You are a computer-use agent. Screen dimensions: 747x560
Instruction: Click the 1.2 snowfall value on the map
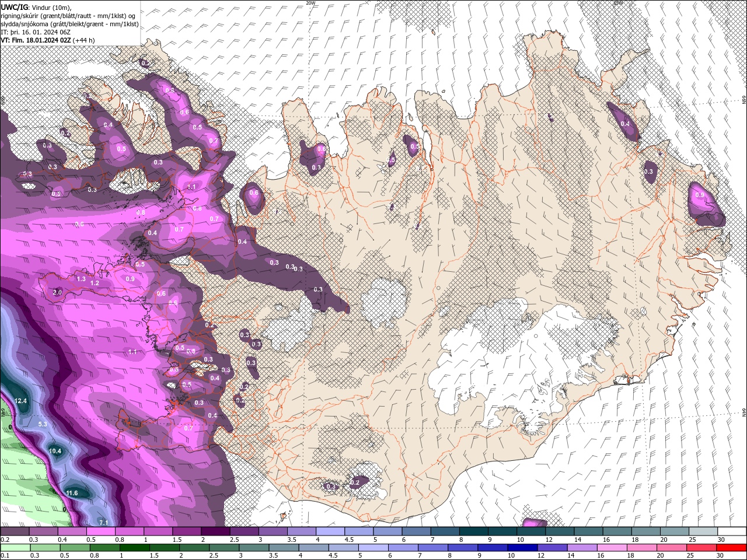tap(95, 283)
